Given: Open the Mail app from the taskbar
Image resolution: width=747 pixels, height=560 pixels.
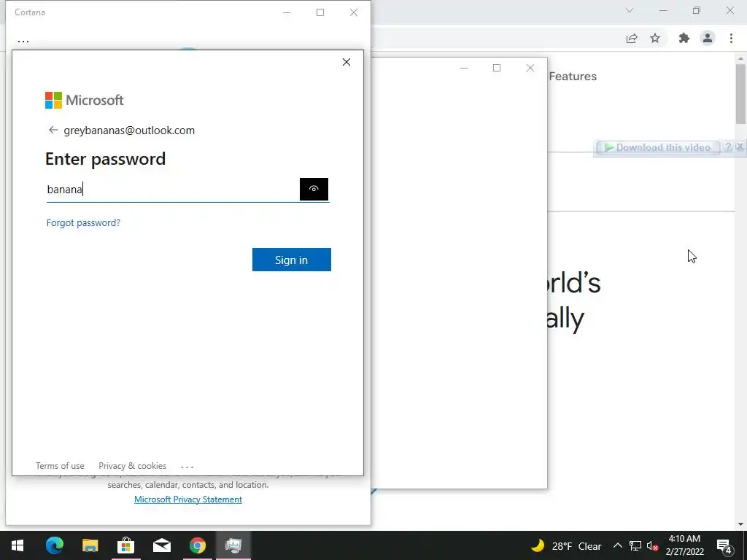Looking at the screenshot, I should [x=162, y=545].
